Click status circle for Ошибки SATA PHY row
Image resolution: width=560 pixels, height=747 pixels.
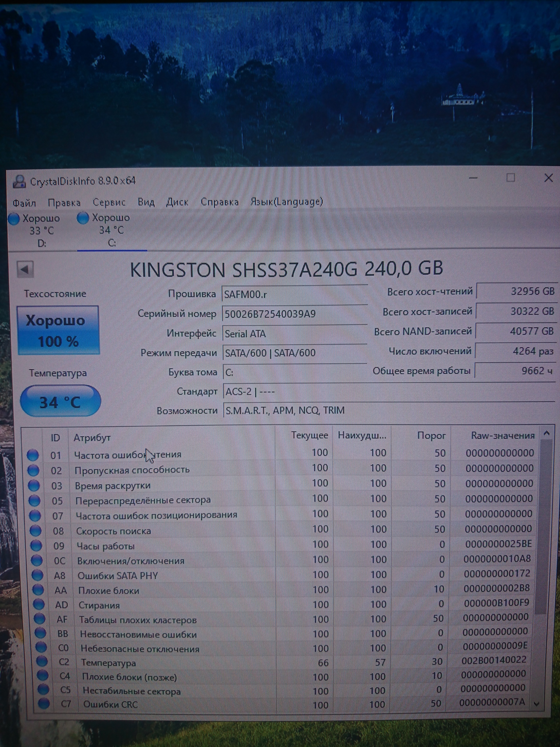pos(37,575)
